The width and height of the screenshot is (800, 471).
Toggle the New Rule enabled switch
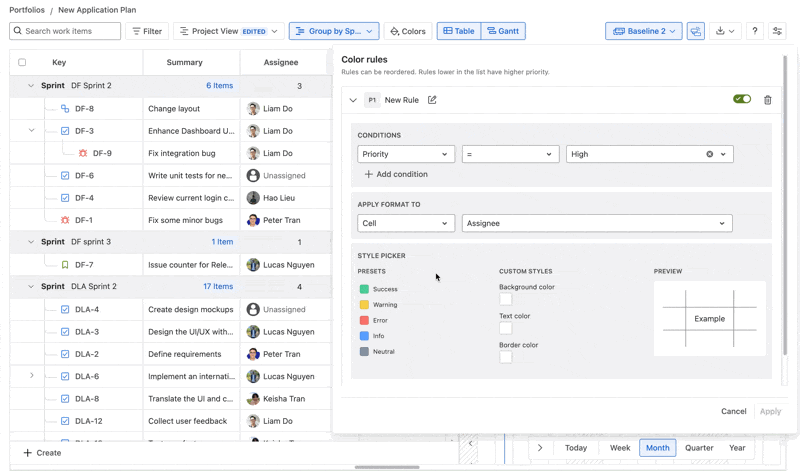(x=742, y=100)
